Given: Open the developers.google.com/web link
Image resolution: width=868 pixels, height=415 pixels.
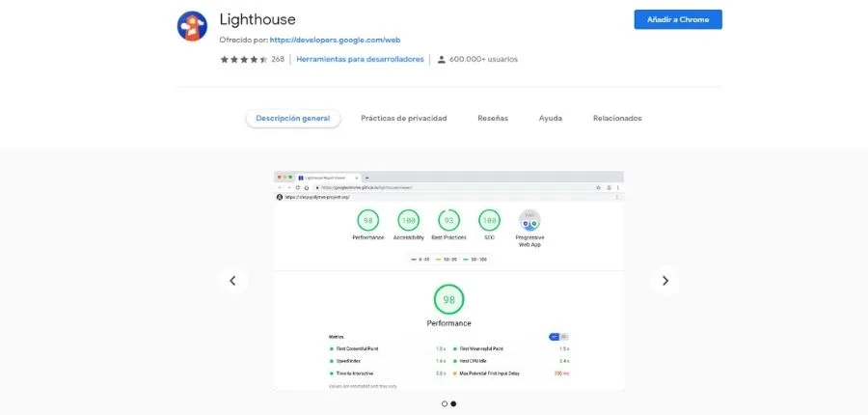Looking at the screenshot, I should coord(335,41).
